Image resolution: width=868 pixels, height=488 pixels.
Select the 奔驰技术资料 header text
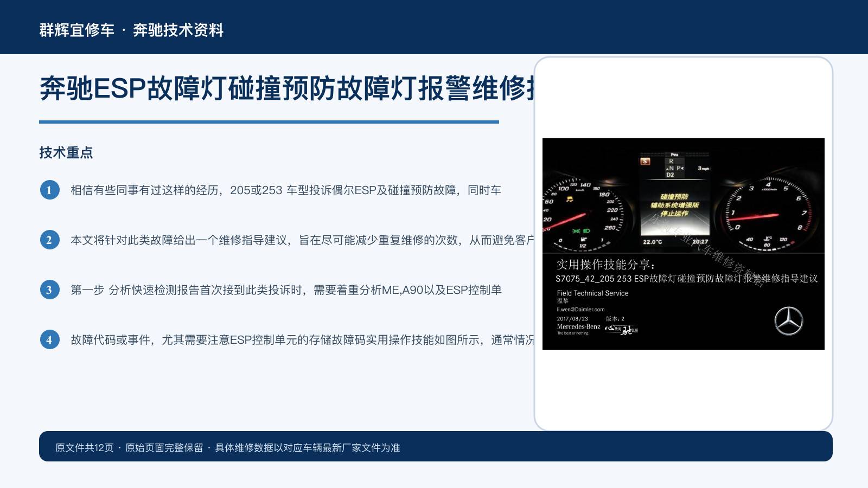[x=178, y=30]
